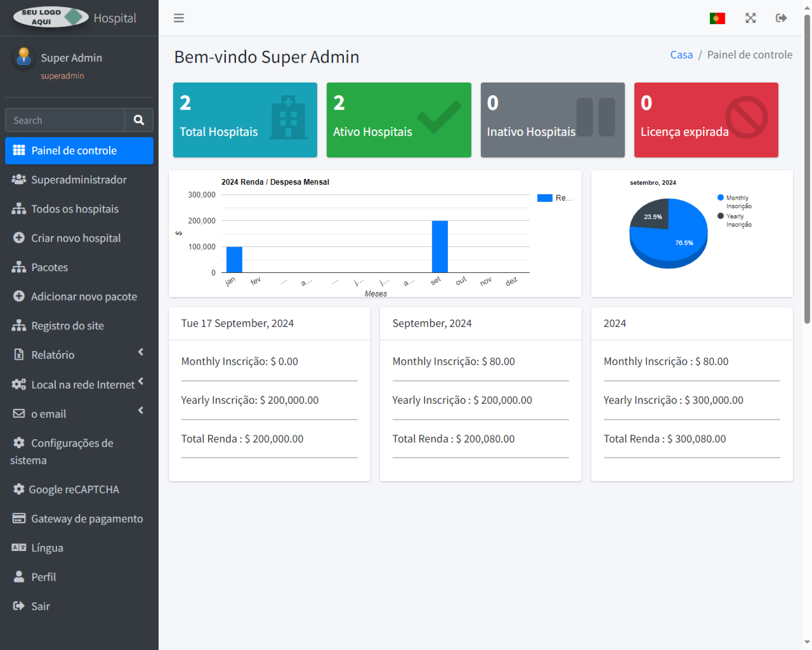Open the Portuguese flag language selector

pos(717,18)
